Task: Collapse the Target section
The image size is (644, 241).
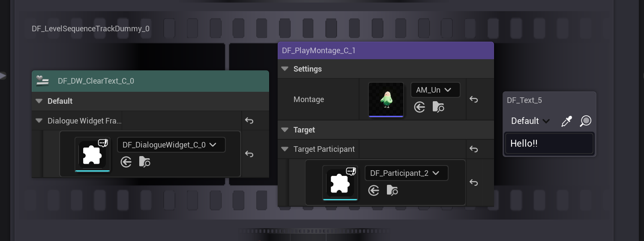Action: pos(285,130)
